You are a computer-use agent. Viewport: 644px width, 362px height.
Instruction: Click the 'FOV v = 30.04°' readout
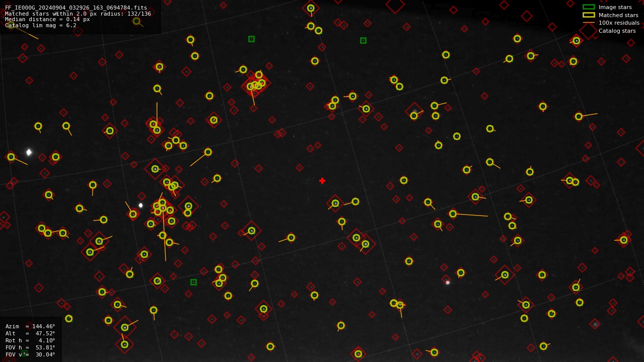click(x=30, y=354)
